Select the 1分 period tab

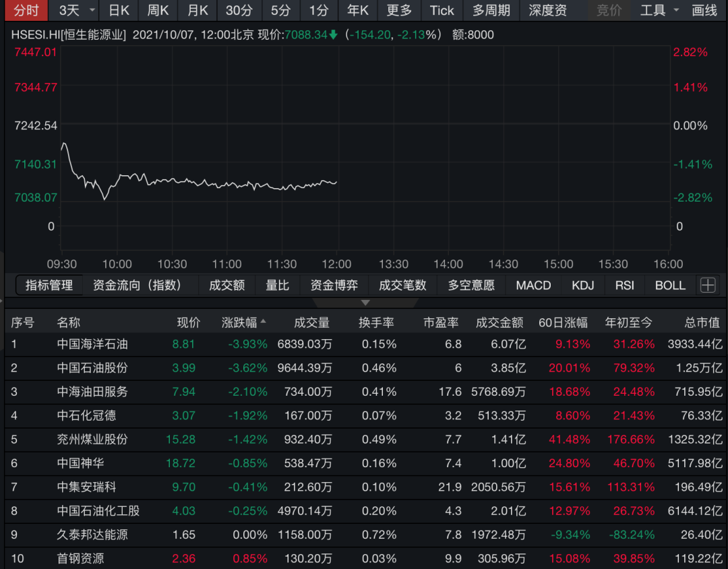point(318,10)
